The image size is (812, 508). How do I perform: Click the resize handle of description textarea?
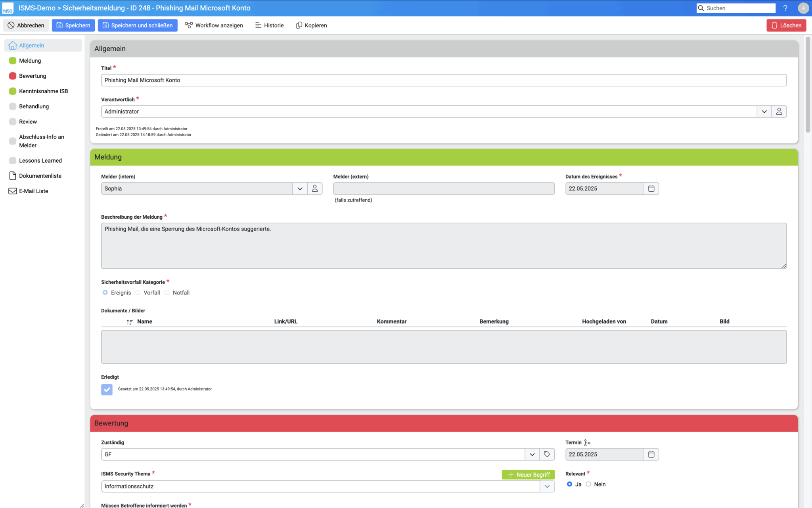783,266
